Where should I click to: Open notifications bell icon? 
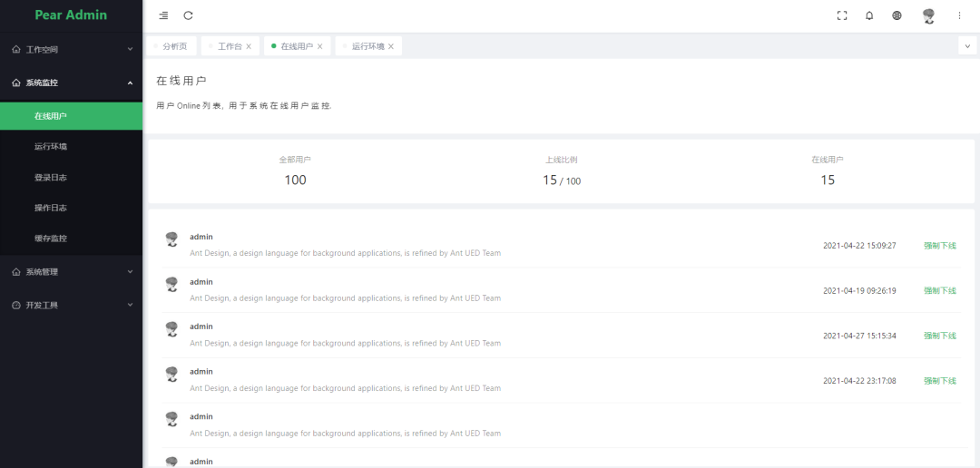pyautogui.click(x=869, y=15)
